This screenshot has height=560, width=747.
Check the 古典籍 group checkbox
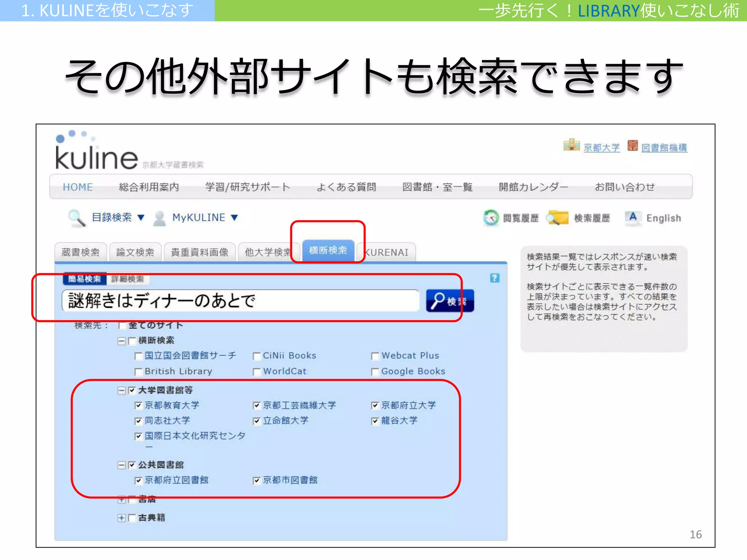click(132, 518)
